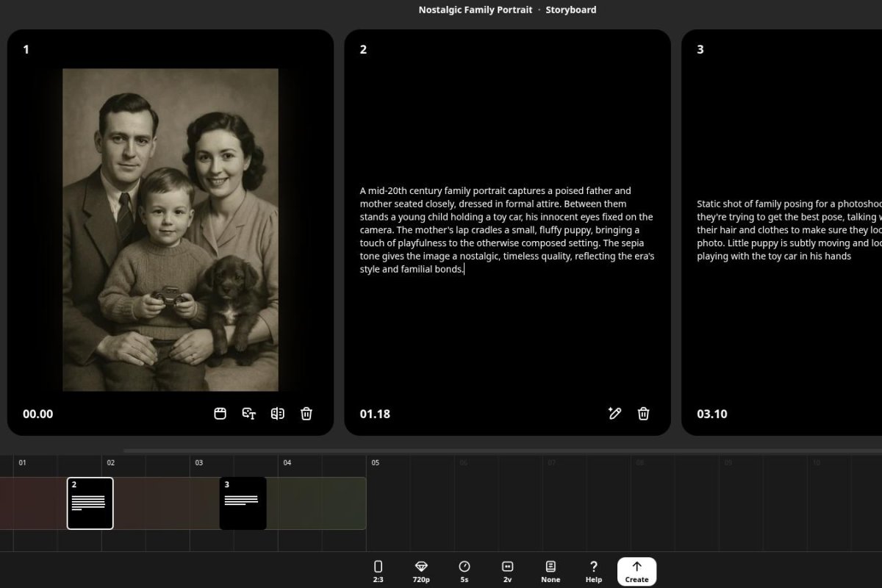The image size is (882, 588).
Task: Open the None preset option
Action: point(551,571)
